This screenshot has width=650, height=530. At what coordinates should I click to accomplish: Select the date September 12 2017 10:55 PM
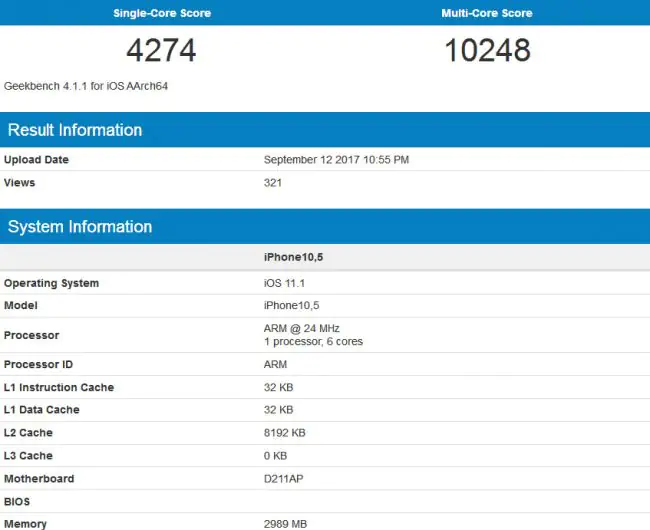(336, 160)
